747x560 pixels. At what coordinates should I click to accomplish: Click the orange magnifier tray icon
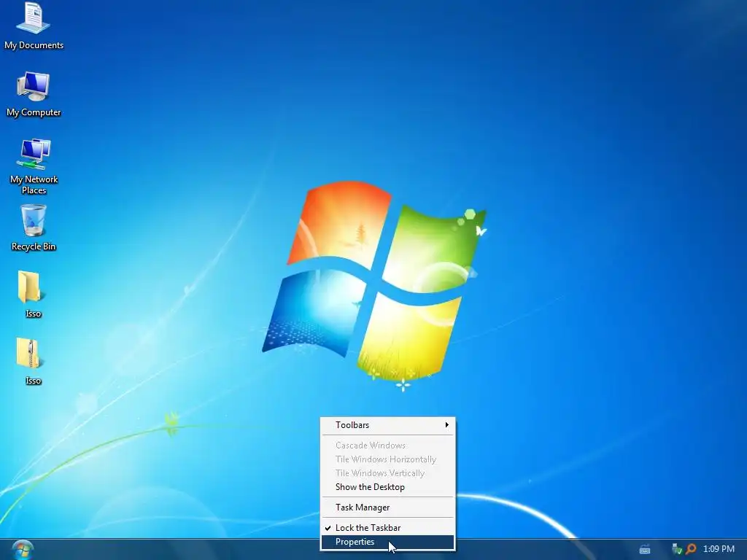(x=691, y=549)
